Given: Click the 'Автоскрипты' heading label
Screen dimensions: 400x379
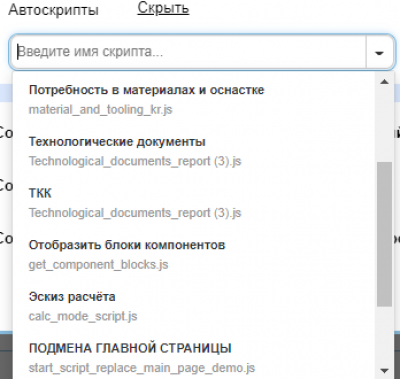Looking at the screenshot, I should 53,10.
